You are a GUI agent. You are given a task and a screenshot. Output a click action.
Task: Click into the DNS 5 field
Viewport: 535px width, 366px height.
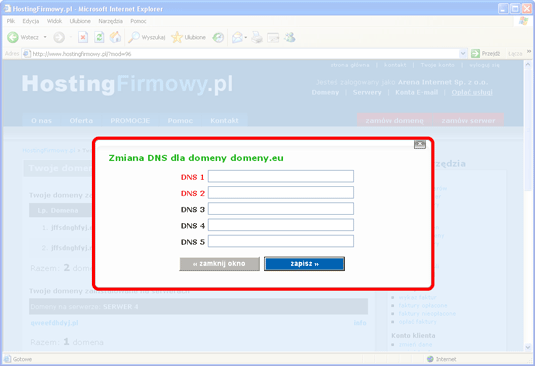(x=281, y=241)
